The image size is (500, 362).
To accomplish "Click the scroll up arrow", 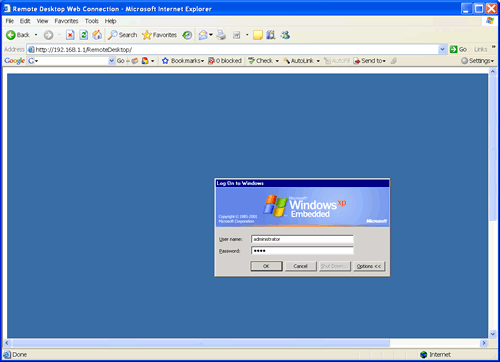I will coord(493,71).
